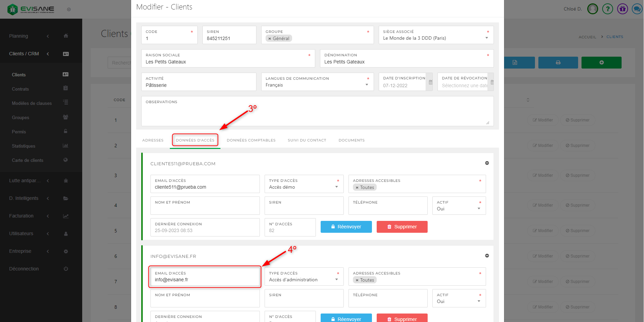The height and width of the screenshot is (322, 644).
Task: Click the Excel export icon button
Action: coord(515,62)
